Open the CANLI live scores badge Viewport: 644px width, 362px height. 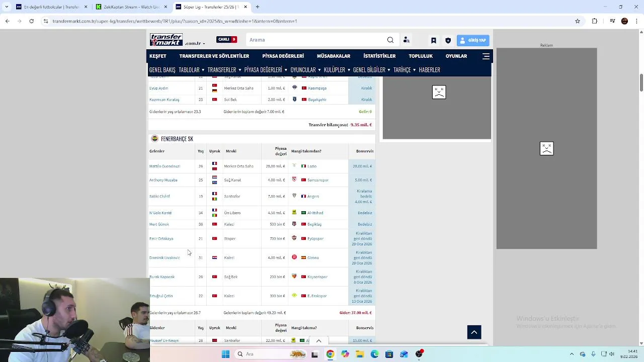point(226,40)
